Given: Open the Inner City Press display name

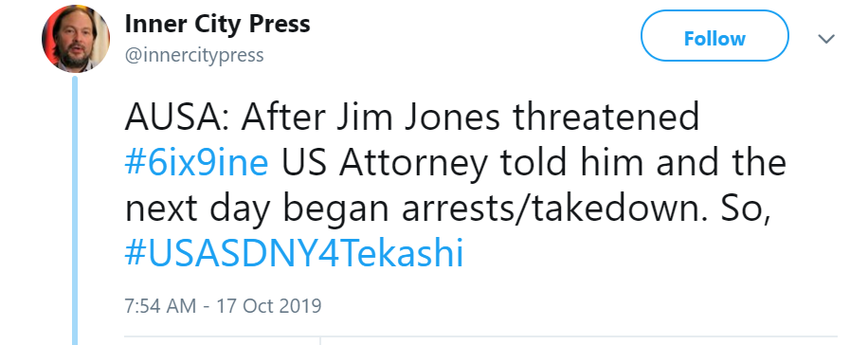Looking at the screenshot, I should [x=218, y=24].
